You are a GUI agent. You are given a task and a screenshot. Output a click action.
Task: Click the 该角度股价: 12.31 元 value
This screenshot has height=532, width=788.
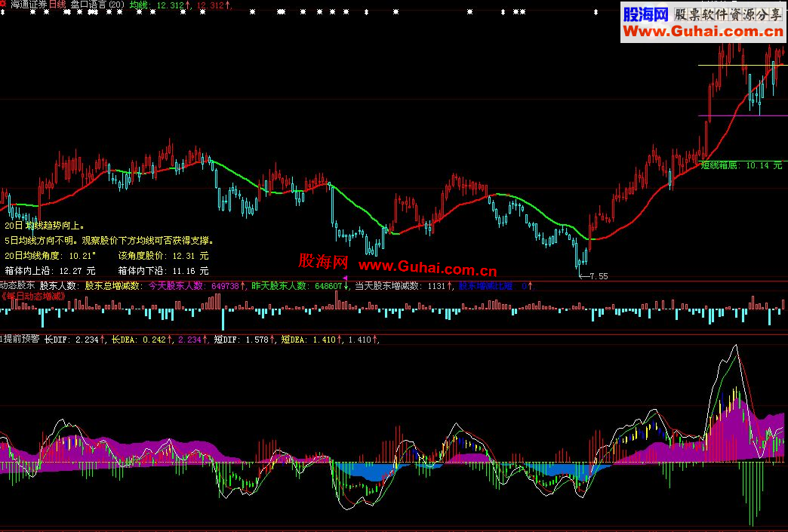pyautogui.click(x=163, y=256)
